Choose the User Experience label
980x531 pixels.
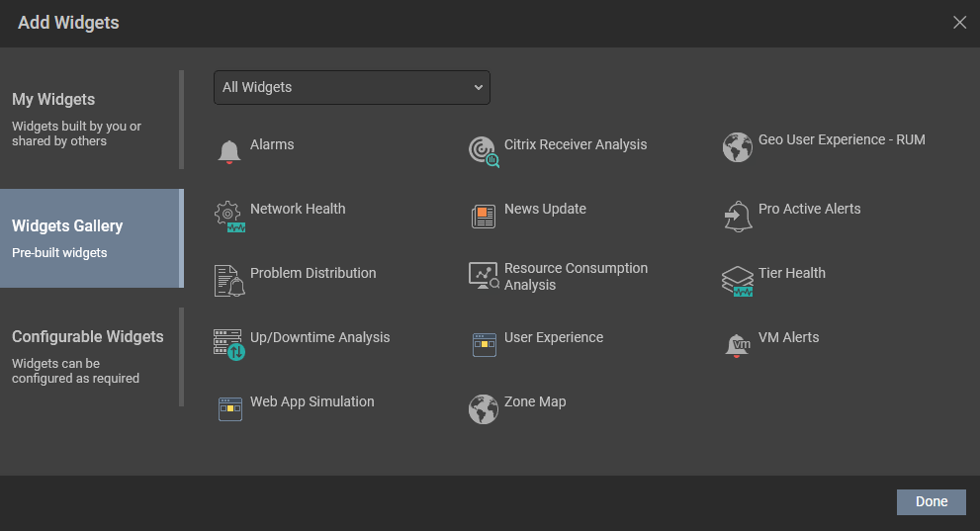pyautogui.click(x=554, y=337)
